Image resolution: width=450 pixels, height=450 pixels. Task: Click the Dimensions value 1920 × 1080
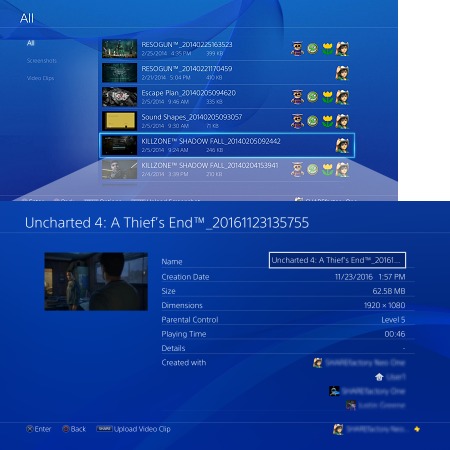point(384,305)
